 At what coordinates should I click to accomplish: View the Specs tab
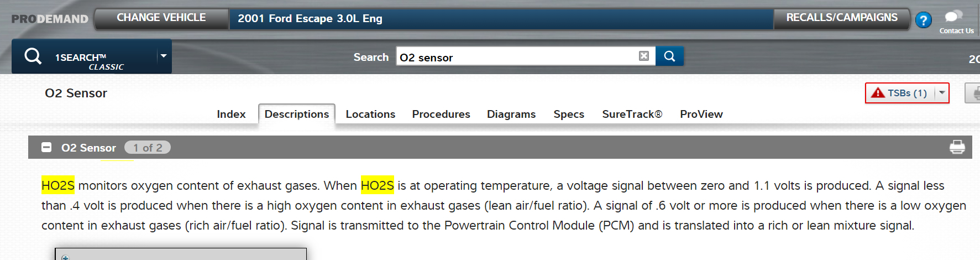tap(568, 114)
